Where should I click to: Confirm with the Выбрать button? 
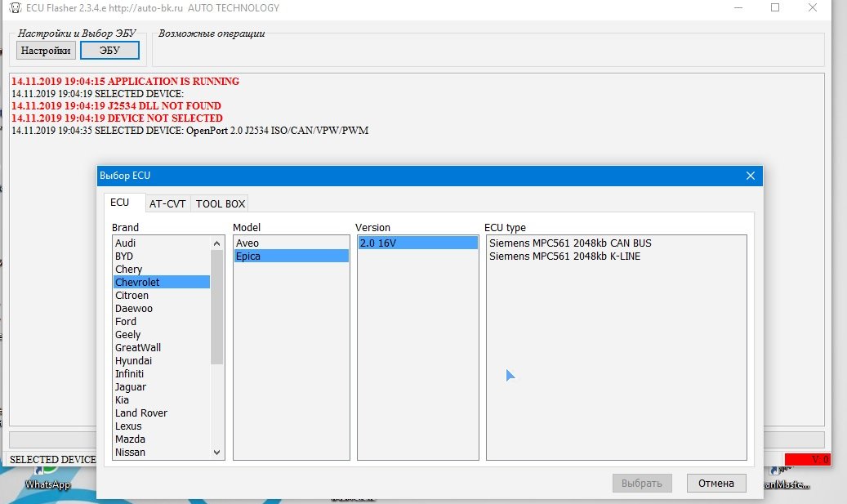(642, 484)
